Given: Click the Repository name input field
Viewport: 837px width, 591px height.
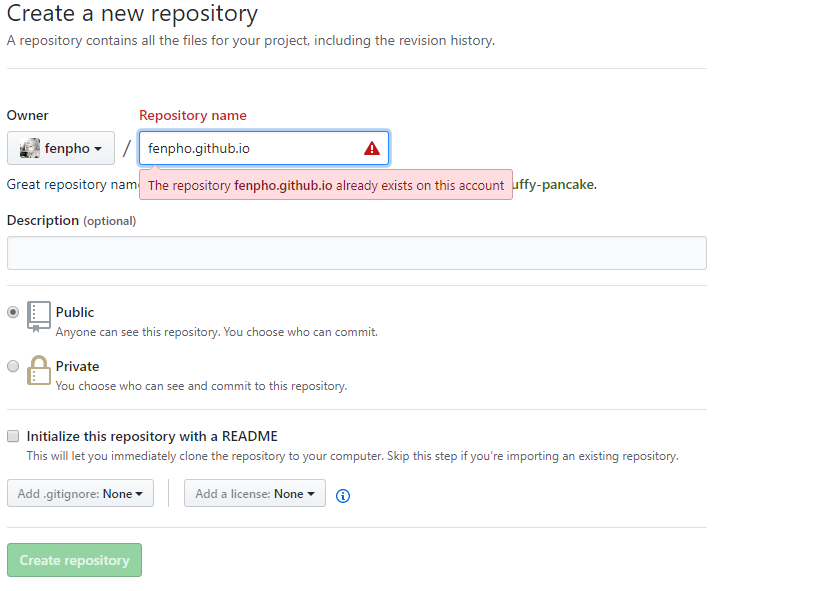Looking at the screenshot, I should click(x=264, y=148).
